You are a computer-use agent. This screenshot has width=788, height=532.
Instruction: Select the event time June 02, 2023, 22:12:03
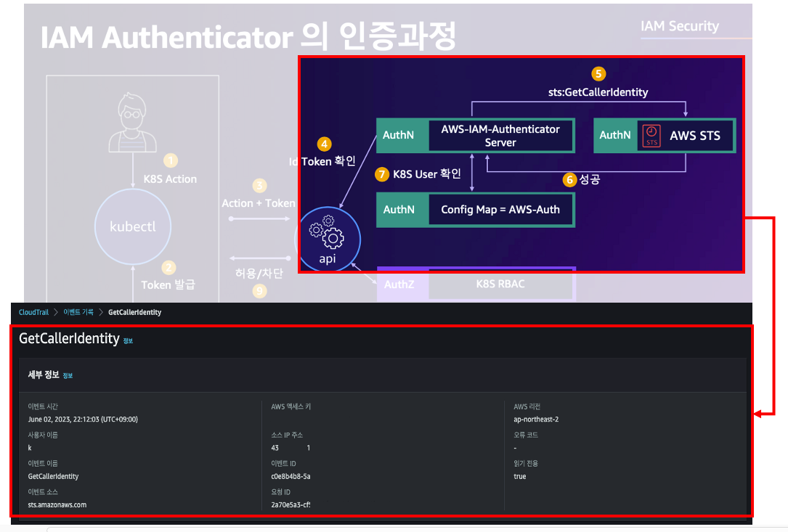[83, 420]
